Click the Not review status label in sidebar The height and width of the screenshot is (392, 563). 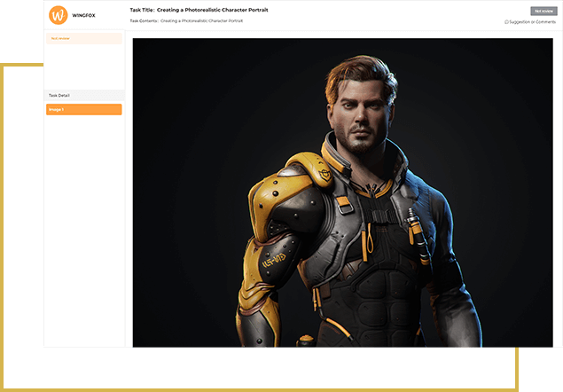click(84, 38)
